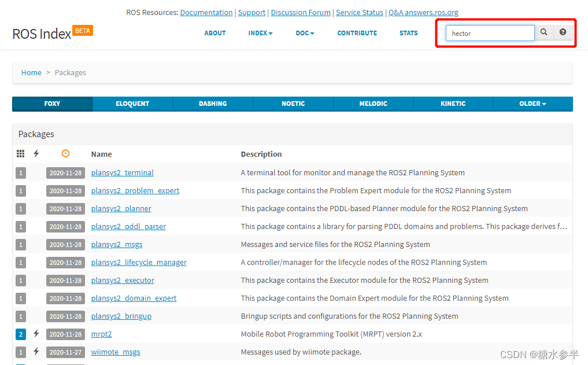Open the Discussion Forum link
Viewport: 588px width, 365px height.
[301, 12]
